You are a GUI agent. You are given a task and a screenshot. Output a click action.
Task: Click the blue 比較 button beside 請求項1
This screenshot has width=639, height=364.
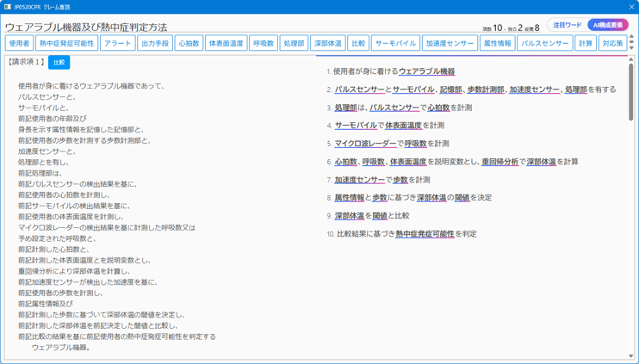59,62
